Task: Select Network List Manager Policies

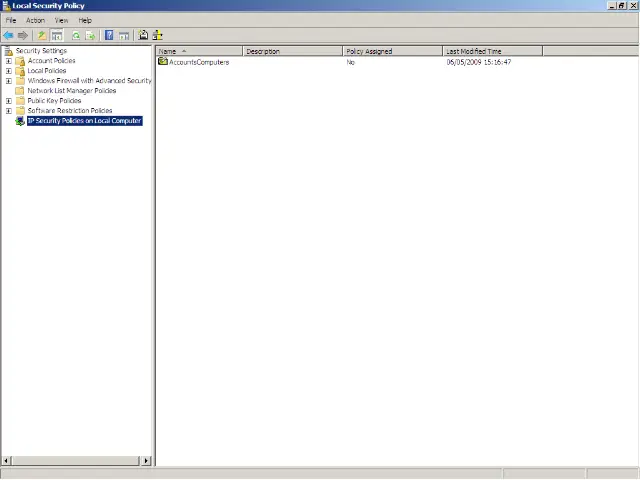Action: [71, 91]
